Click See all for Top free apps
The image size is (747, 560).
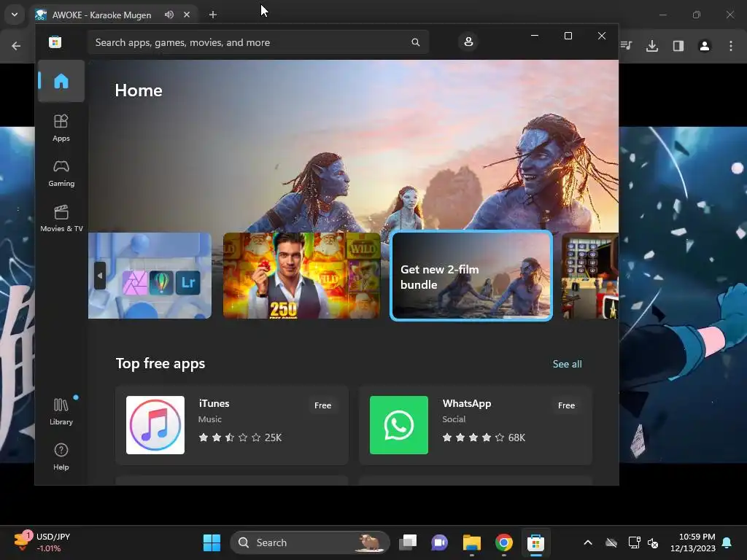(567, 364)
